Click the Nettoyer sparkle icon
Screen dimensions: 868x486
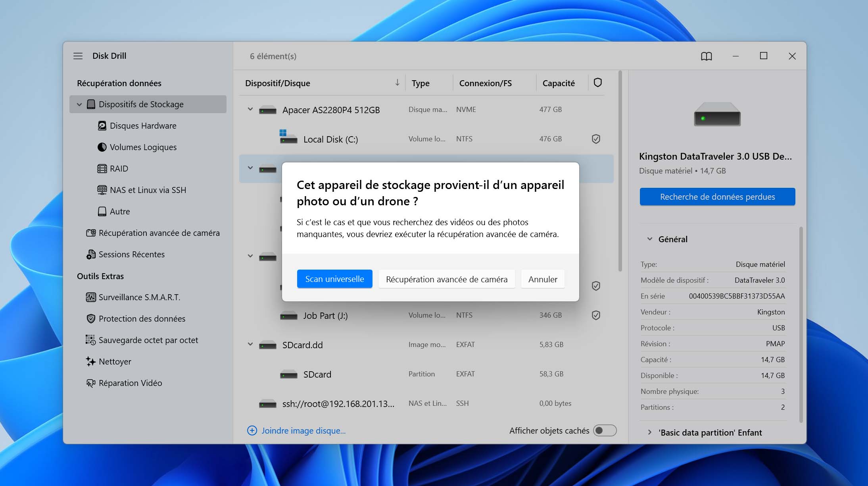coord(91,362)
